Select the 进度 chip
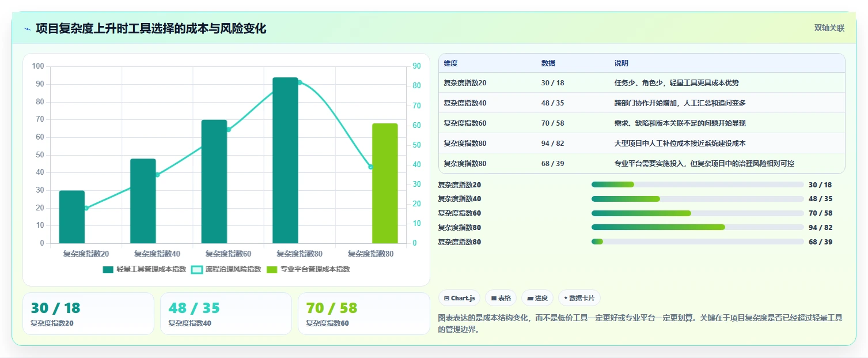The height and width of the screenshot is (358, 868). pyautogui.click(x=537, y=298)
